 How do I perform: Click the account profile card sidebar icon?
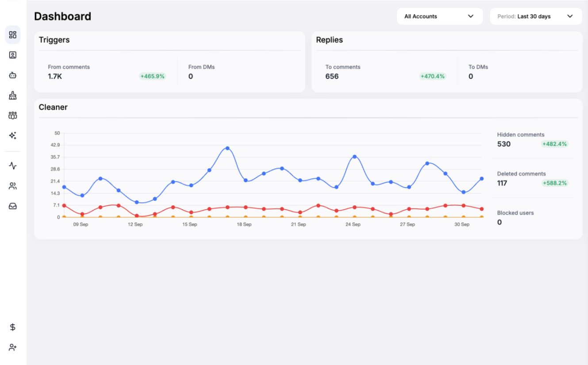(x=13, y=55)
